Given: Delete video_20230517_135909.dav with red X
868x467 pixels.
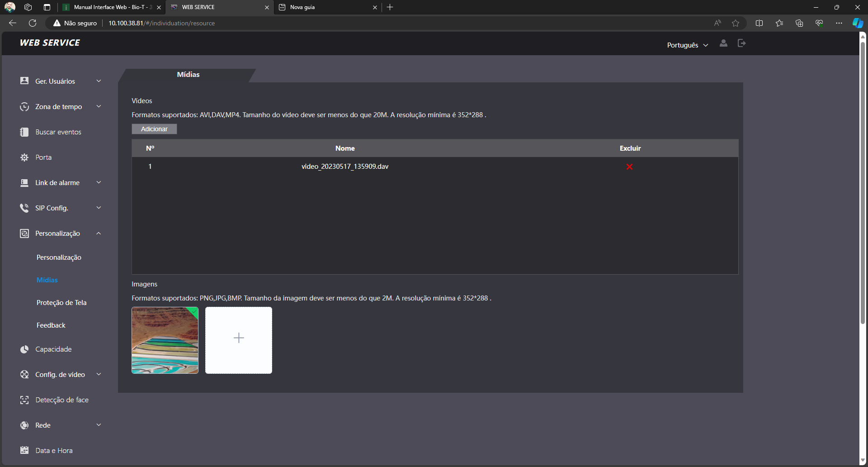Looking at the screenshot, I should pyautogui.click(x=629, y=167).
